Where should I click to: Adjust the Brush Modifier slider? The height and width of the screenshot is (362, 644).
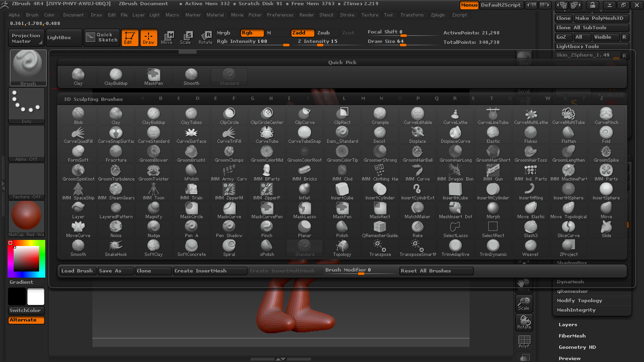361,271
